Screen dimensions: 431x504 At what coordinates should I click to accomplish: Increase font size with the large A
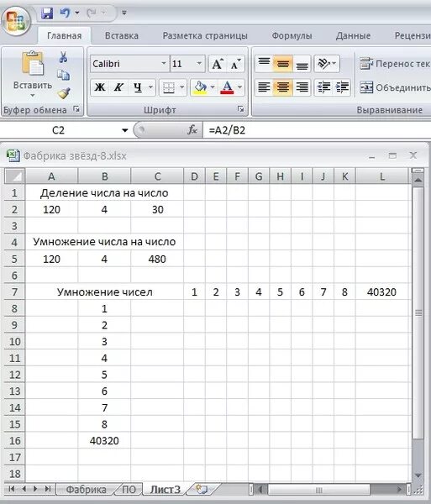[x=218, y=64]
